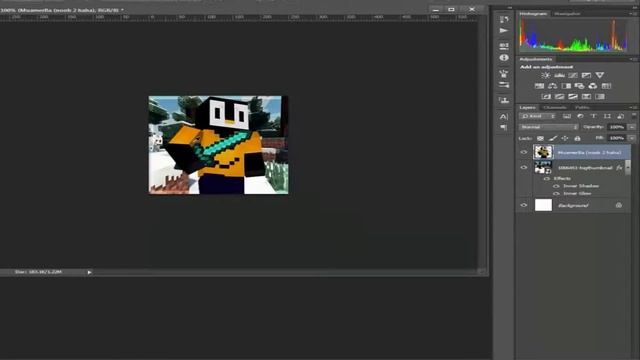
Task: Select the white Background layer thumbnail
Action: coord(543,205)
